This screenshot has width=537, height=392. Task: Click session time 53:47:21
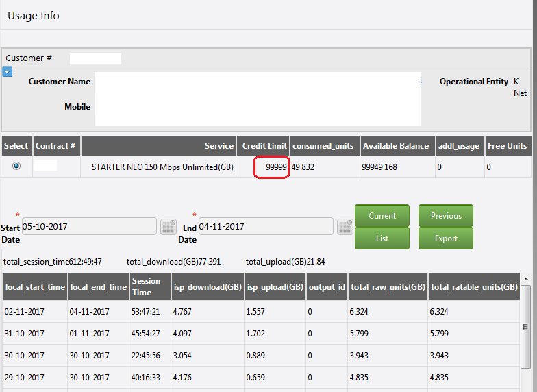click(145, 312)
